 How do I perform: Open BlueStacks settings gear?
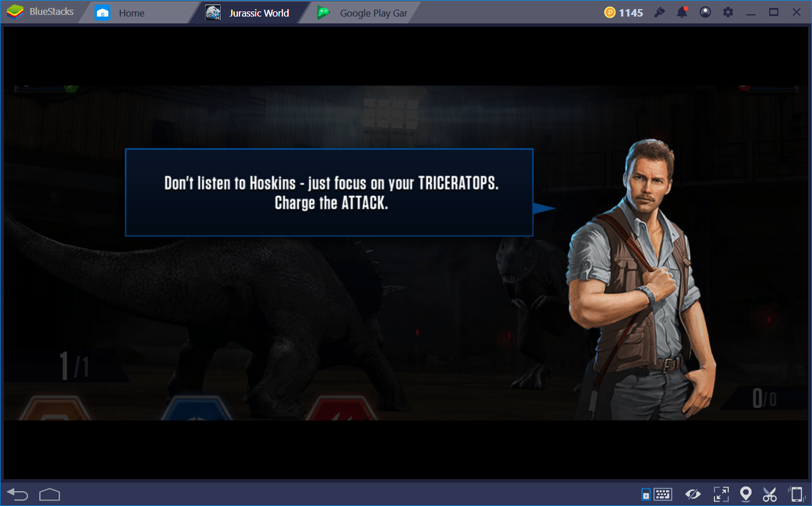[728, 12]
